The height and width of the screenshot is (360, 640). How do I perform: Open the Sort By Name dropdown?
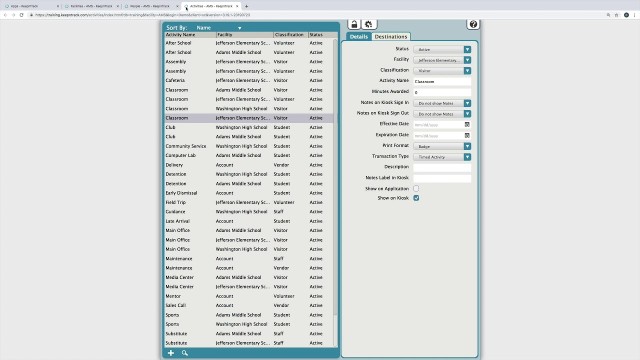(219, 28)
